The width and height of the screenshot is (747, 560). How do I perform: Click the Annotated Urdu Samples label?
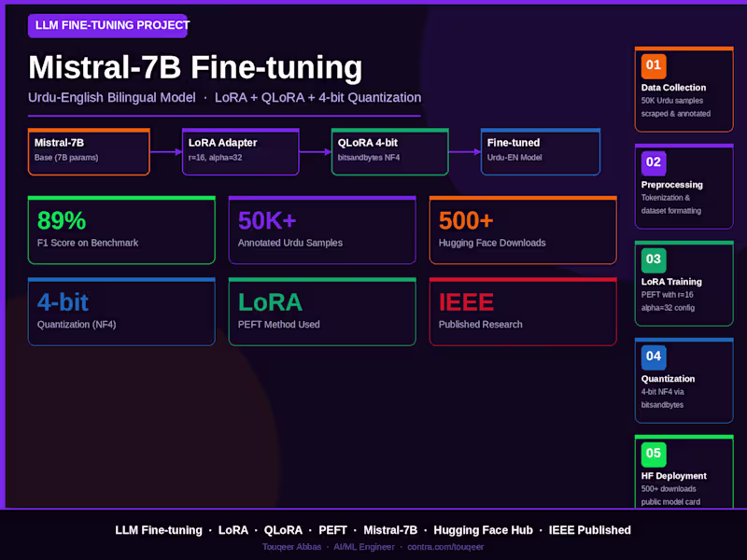[290, 243]
